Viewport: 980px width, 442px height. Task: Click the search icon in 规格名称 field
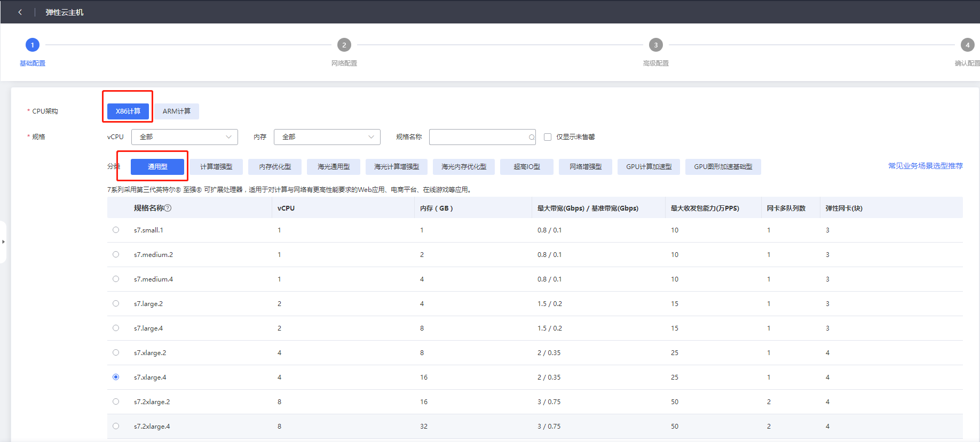pyautogui.click(x=531, y=138)
